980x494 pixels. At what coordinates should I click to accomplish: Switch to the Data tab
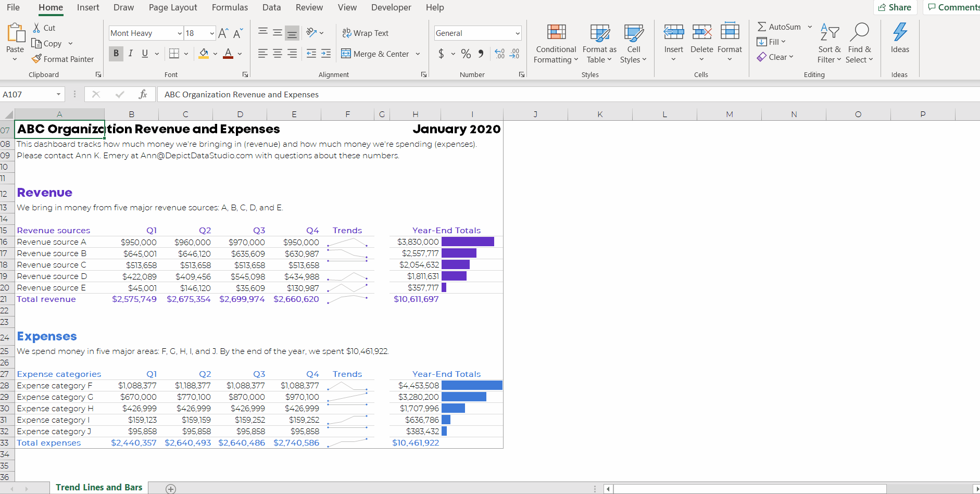tap(271, 7)
